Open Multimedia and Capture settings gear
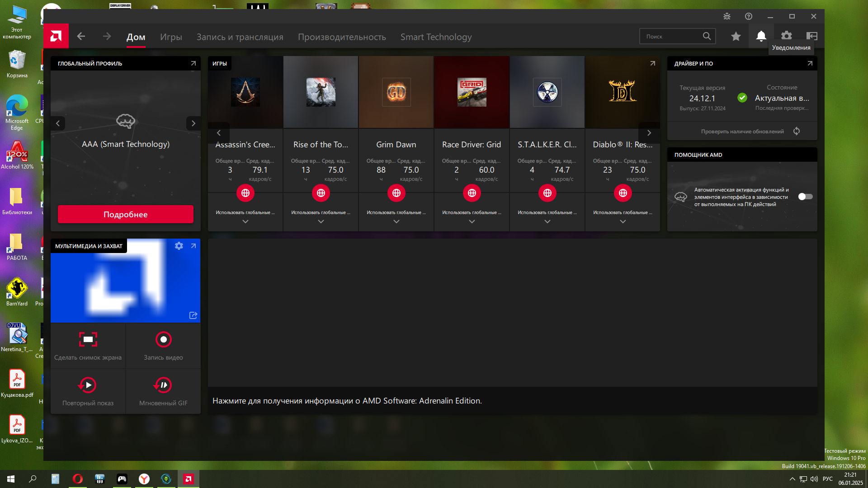Viewport: 868px width, 488px height. point(179,246)
